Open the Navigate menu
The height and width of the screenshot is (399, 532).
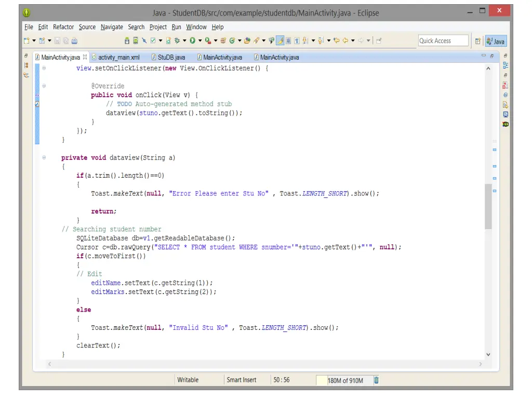pos(112,27)
